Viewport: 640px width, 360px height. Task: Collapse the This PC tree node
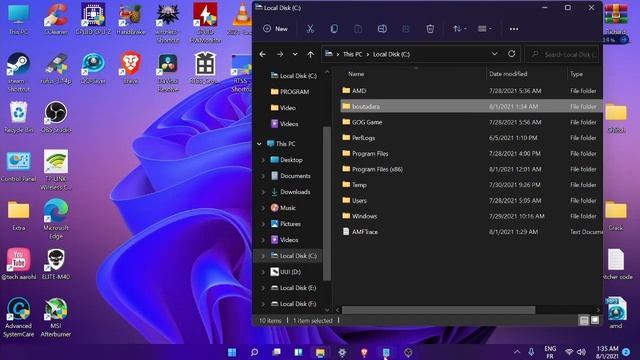click(259, 144)
